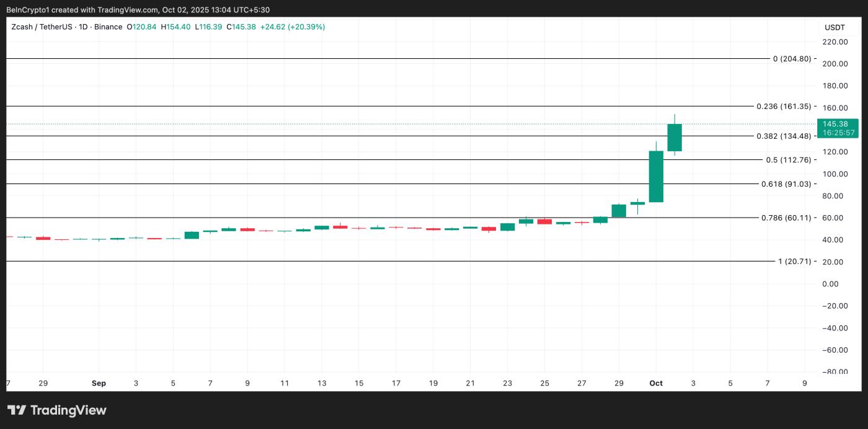Select the Fib level label 1 (20.71)
This screenshot has width=868, height=429.
pos(794,262)
